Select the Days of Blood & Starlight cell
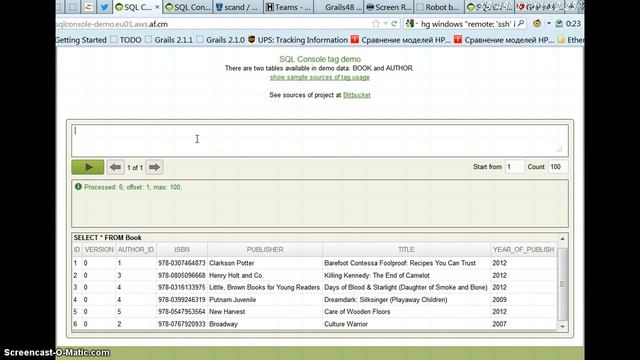The width and height of the screenshot is (640, 360). (x=406, y=287)
